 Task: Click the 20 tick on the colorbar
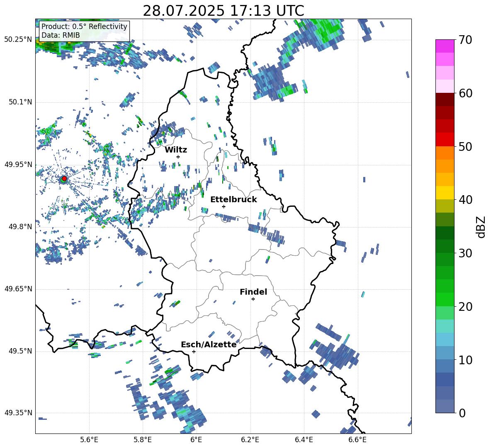pyautogui.click(x=465, y=307)
